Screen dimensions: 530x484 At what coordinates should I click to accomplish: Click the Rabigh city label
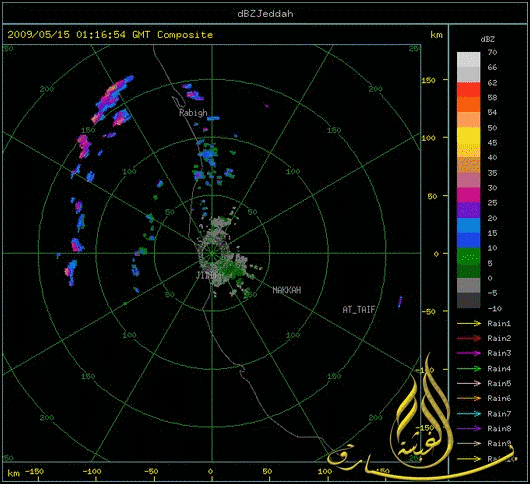click(193, 113)
